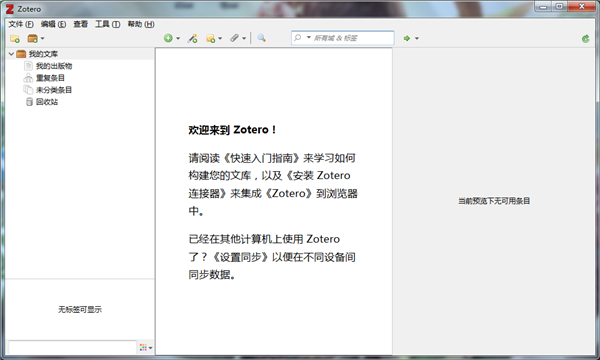Click the Advanced Search magnifier icon
Image resolution: width=600 pixels, height=360 pixels.
(261, 38)
